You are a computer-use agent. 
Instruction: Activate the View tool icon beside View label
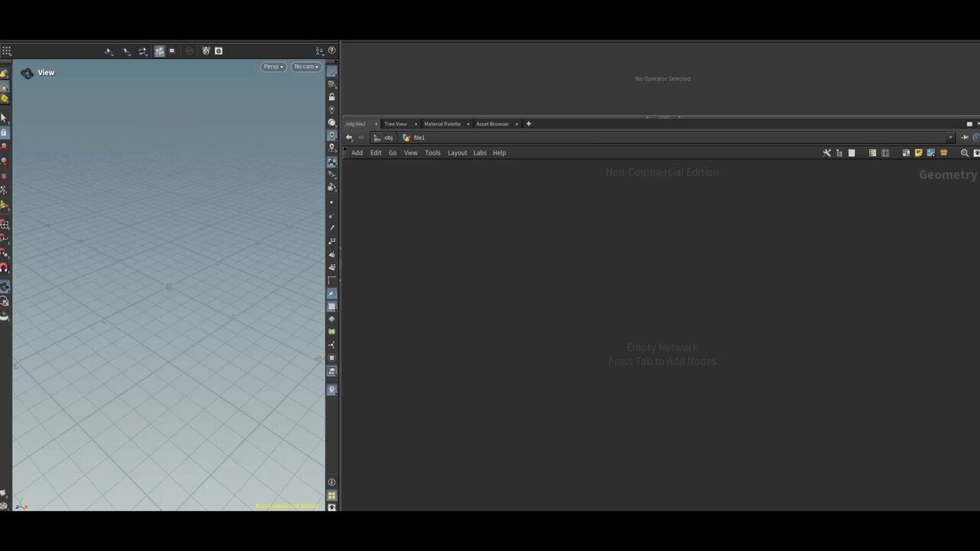[27, 73]
